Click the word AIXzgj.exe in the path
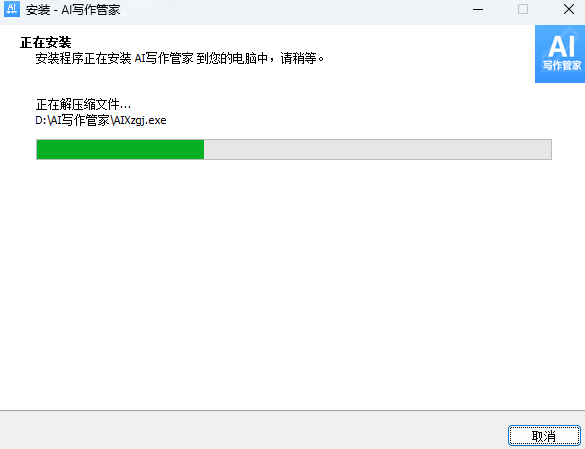The image size is (585, 449). [x=140, y=121]
